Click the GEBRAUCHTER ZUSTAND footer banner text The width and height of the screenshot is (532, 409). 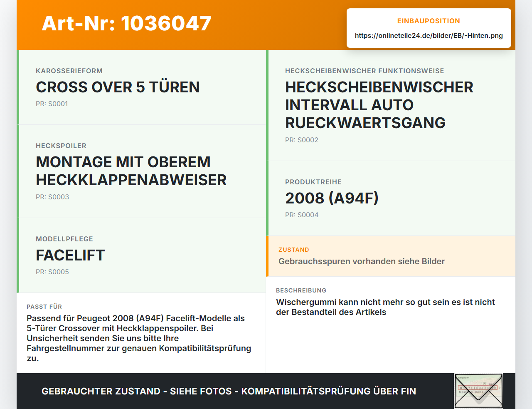[x=229, y=391]
